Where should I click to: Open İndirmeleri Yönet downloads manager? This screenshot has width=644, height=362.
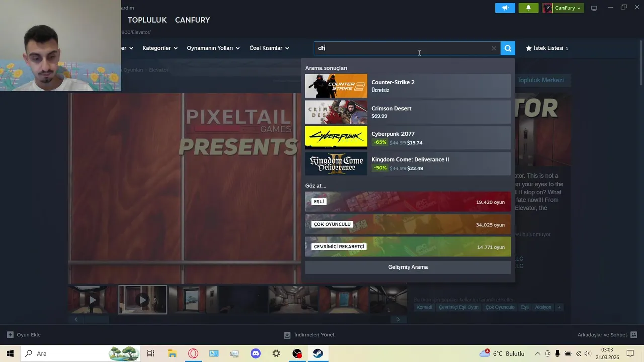(x=309, y=335)
